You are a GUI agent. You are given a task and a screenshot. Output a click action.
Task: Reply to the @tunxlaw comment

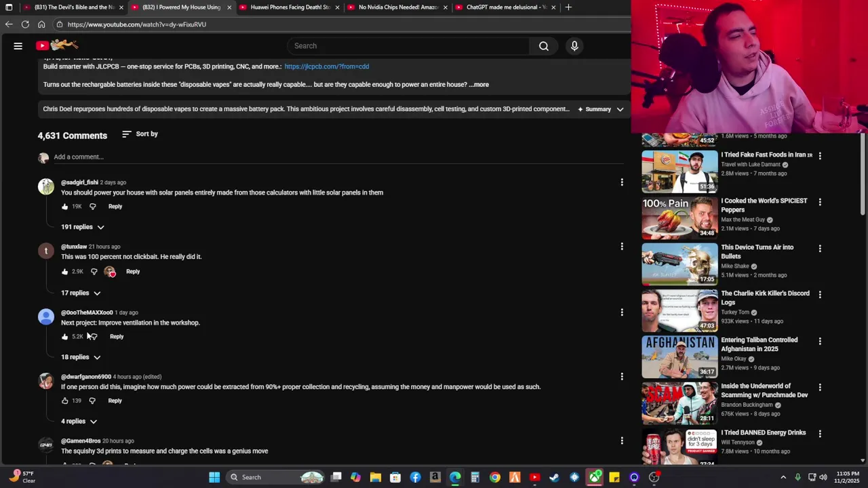click(x=133, y=272)
